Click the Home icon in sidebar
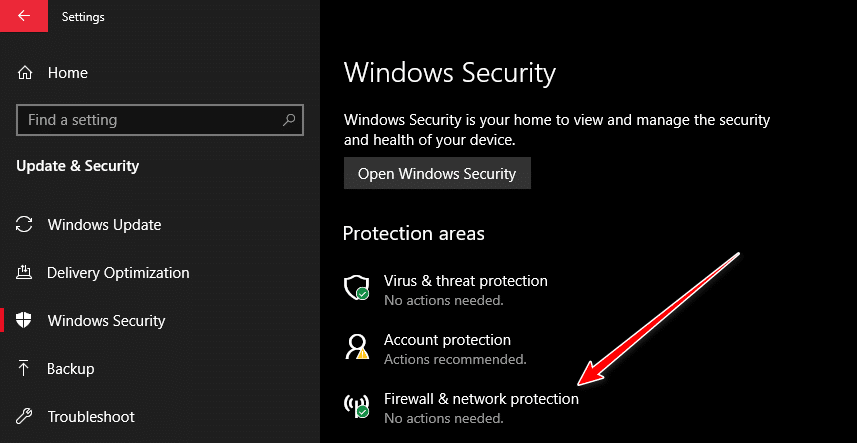 [26, 73]
